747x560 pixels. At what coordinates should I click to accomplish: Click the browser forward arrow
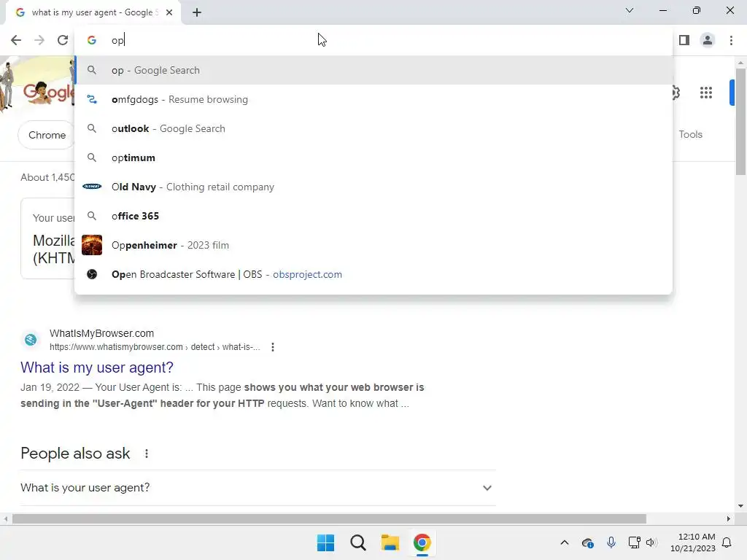pos(39,40)
